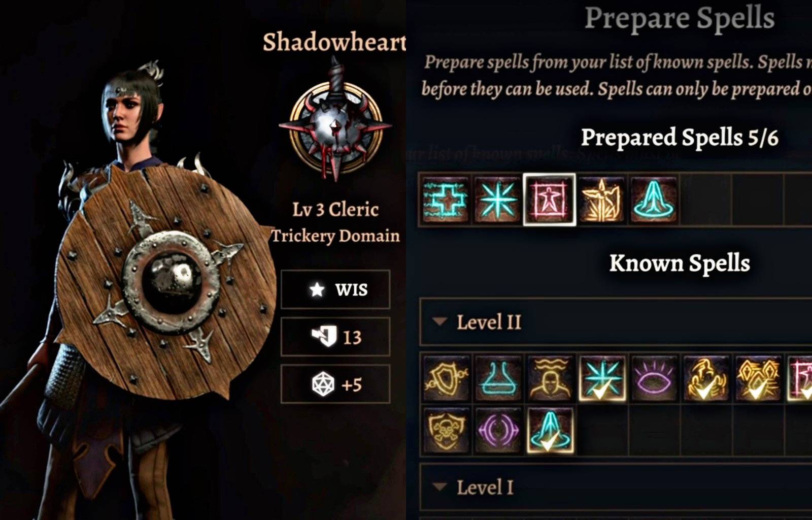
Task: Toggle the checked teal cone spell in known spells
Action: [x=550, y=431]
